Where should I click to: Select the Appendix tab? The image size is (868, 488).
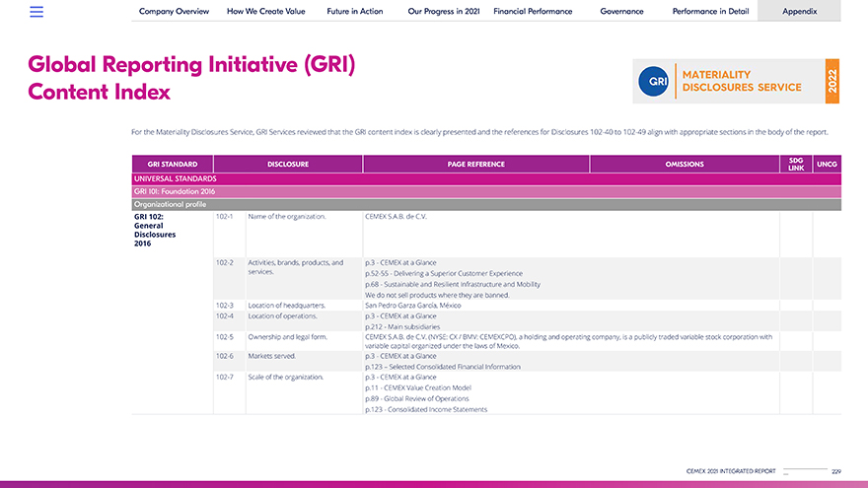[x=799, y=11]
